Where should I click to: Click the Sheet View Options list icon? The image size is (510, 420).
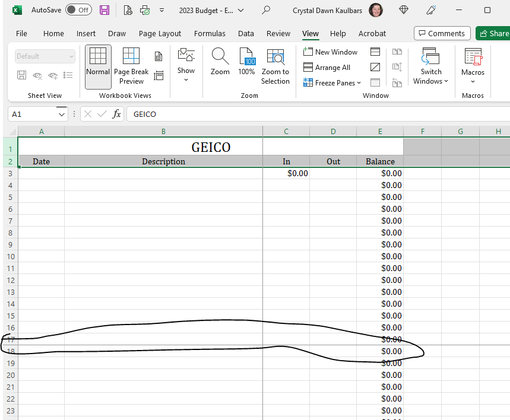coord(68,75)
